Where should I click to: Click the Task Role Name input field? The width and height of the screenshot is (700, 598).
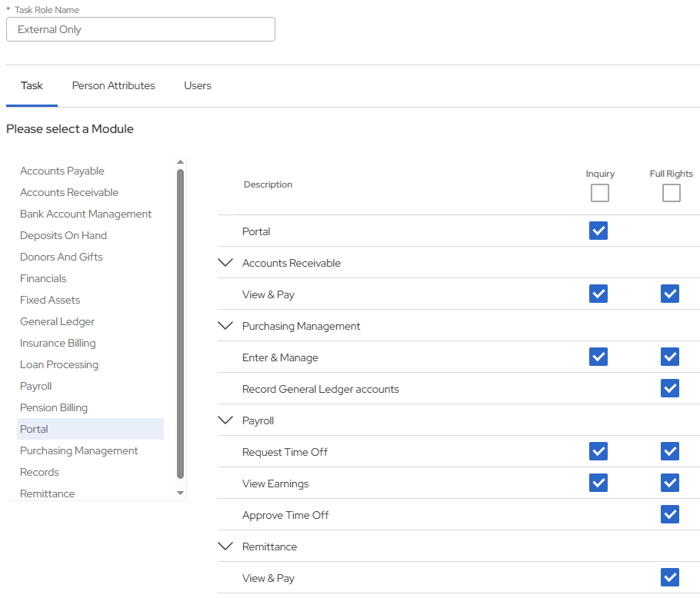coord(140,29)
